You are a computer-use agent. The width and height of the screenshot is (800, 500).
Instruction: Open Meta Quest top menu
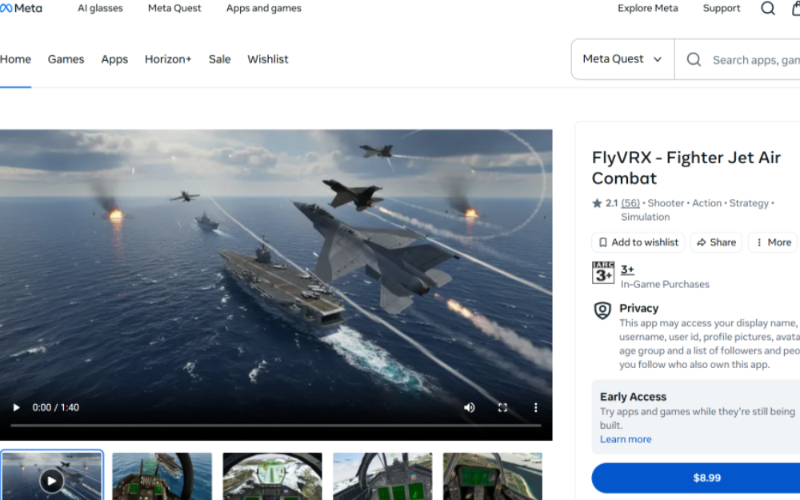[174, 8]
